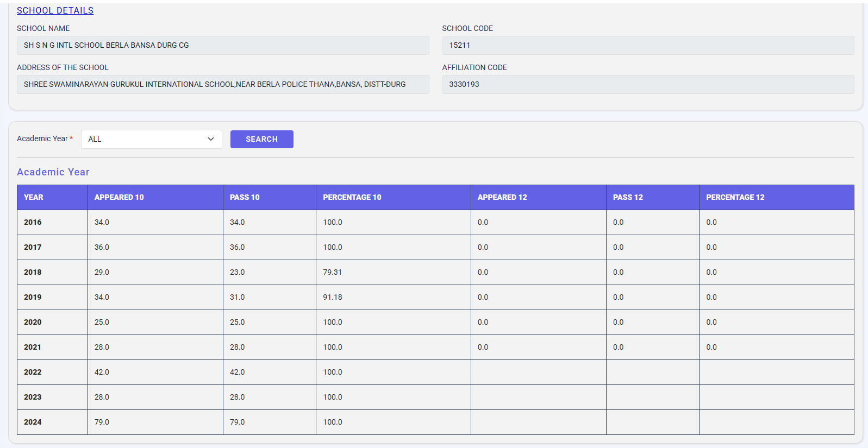
Task: Click the YEAR column header
Action: coord(34,197)
